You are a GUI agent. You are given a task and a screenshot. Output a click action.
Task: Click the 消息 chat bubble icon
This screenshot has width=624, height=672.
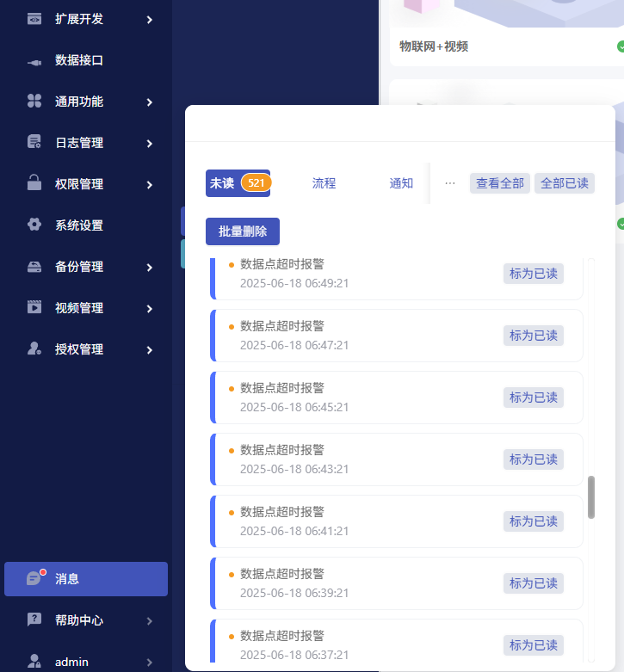point(35,577)
